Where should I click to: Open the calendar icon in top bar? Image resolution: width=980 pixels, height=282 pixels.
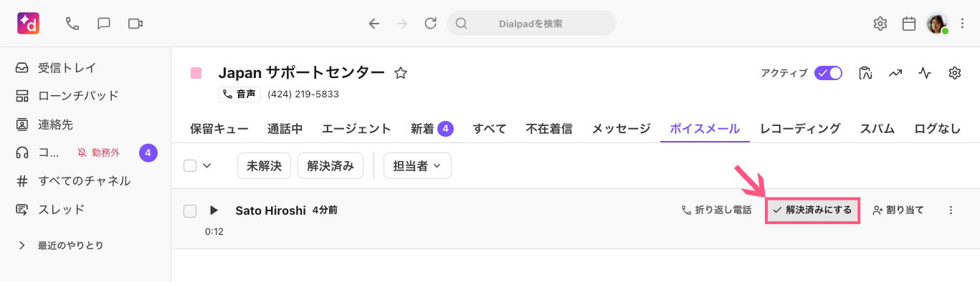pos(909,24)
